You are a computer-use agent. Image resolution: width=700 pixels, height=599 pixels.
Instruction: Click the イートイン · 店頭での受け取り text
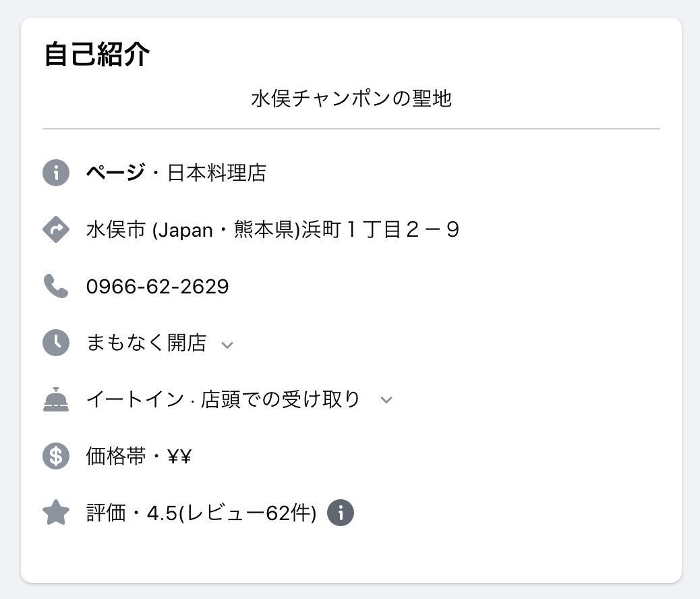click(223, 400)
